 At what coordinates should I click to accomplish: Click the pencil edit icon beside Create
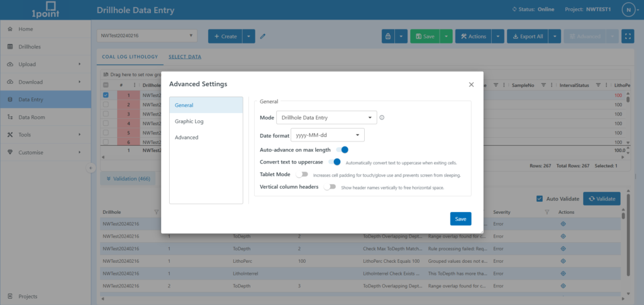click(x=263, y=36)
